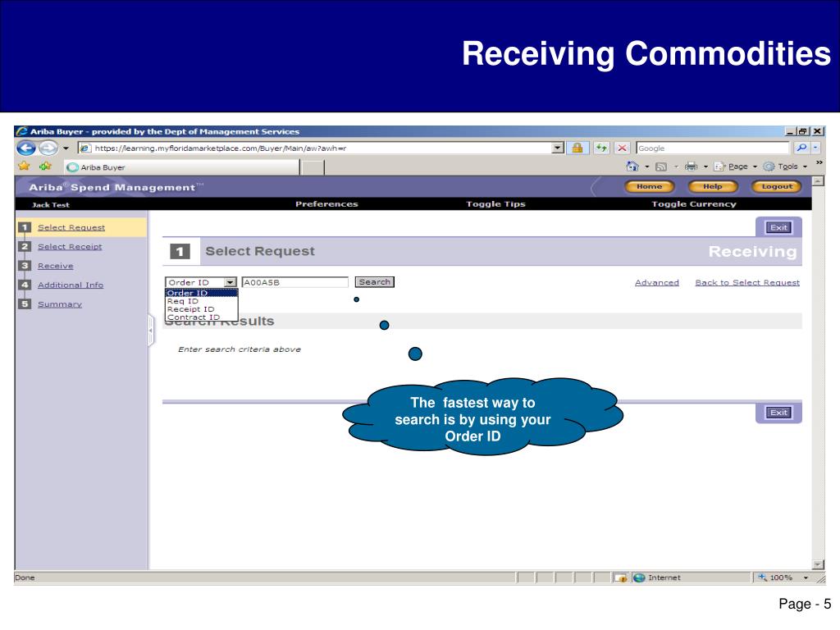Click the Search button

click(x=374, y=282)
